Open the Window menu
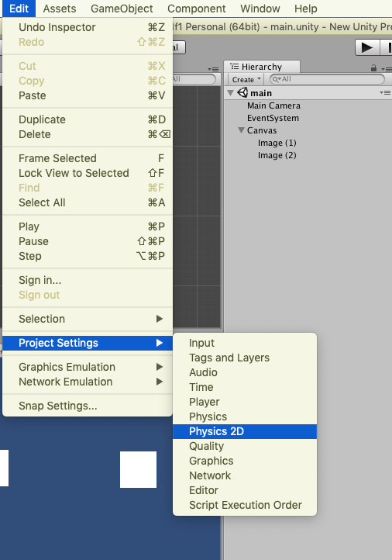 point(260,9)
